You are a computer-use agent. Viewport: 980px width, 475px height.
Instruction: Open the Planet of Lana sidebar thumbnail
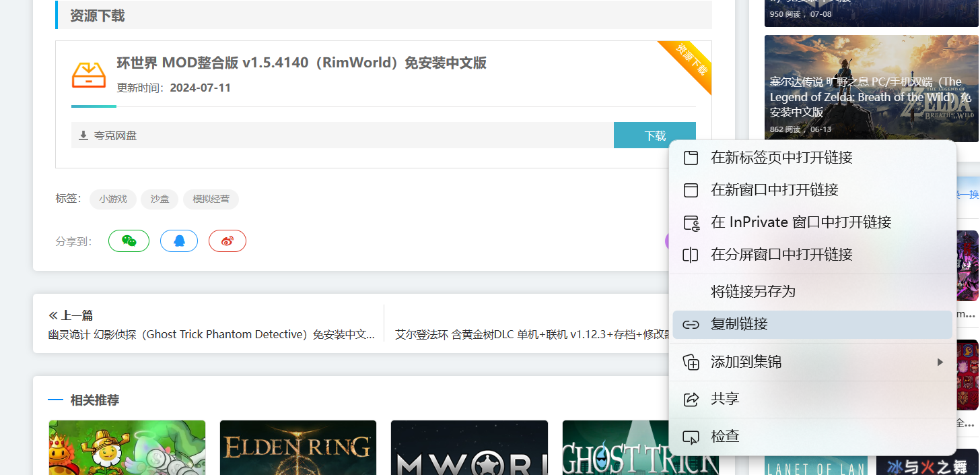816,466
